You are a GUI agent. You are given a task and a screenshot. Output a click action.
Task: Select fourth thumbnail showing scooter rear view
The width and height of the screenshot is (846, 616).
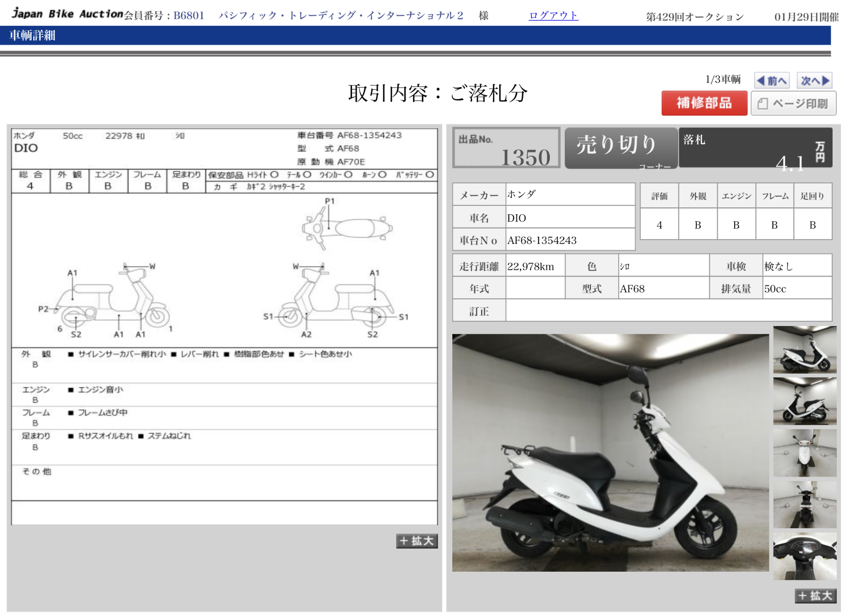[805, 505]
